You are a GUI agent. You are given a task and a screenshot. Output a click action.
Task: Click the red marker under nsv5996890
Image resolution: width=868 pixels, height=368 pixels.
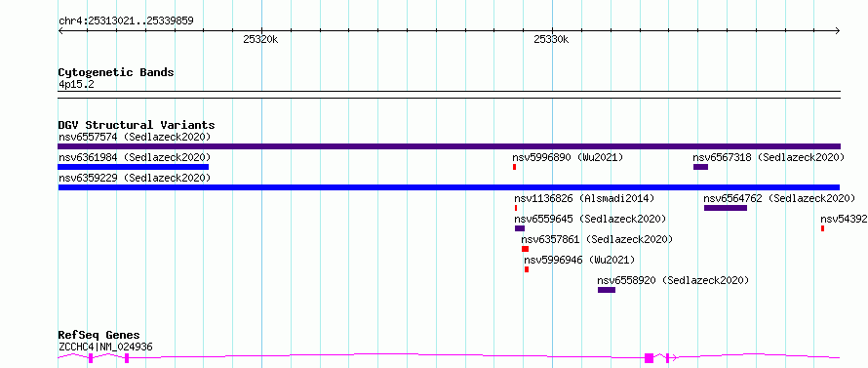click(x=514, y=167)
